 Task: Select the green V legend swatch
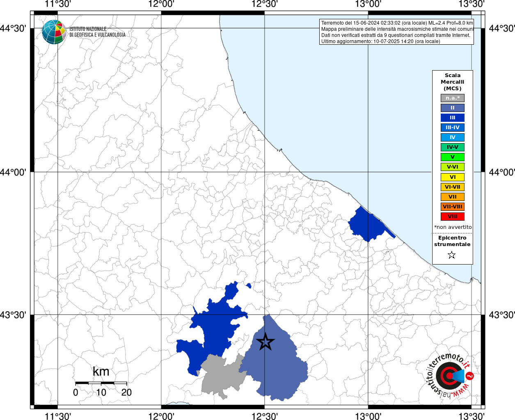pos(453,157)
